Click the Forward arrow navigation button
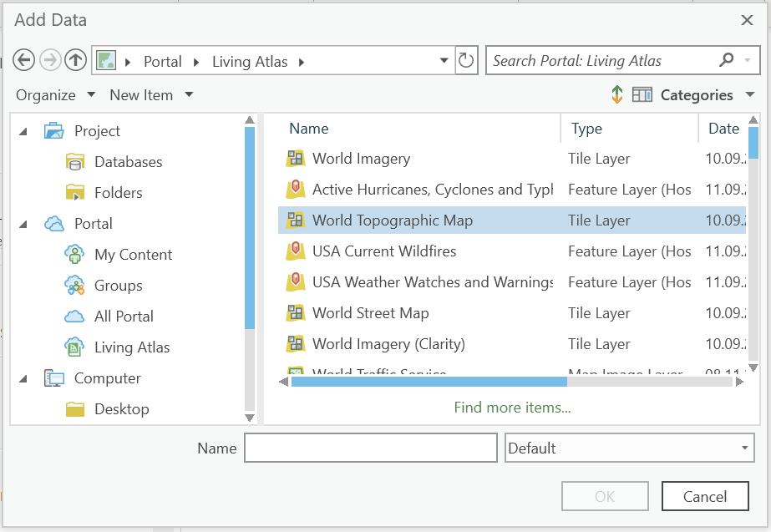 (x=49, y=60)
